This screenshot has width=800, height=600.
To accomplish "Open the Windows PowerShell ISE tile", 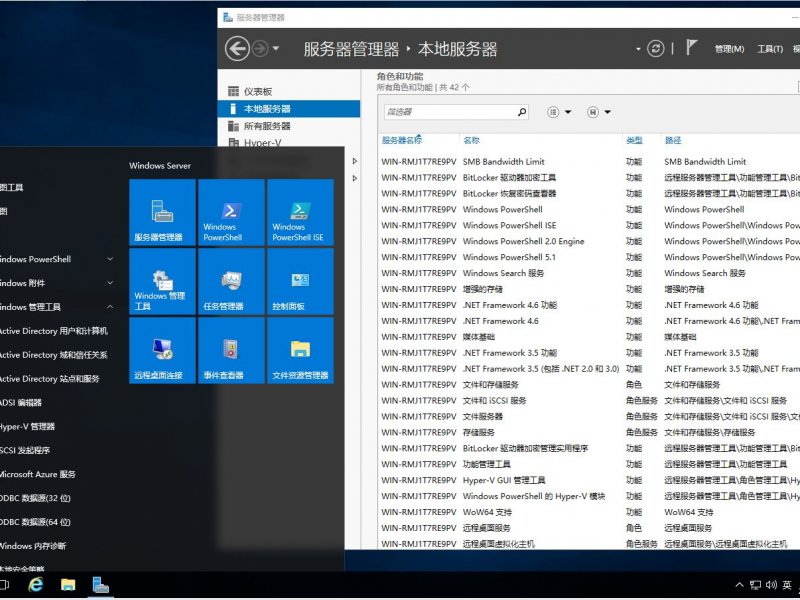I will (300, 212).
